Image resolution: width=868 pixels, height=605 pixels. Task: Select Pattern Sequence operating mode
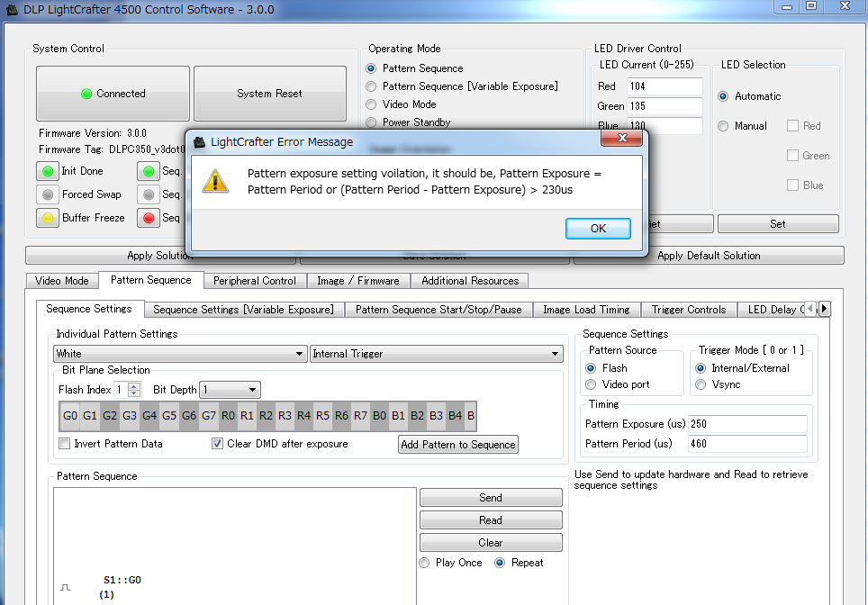[x=371, y=68]
